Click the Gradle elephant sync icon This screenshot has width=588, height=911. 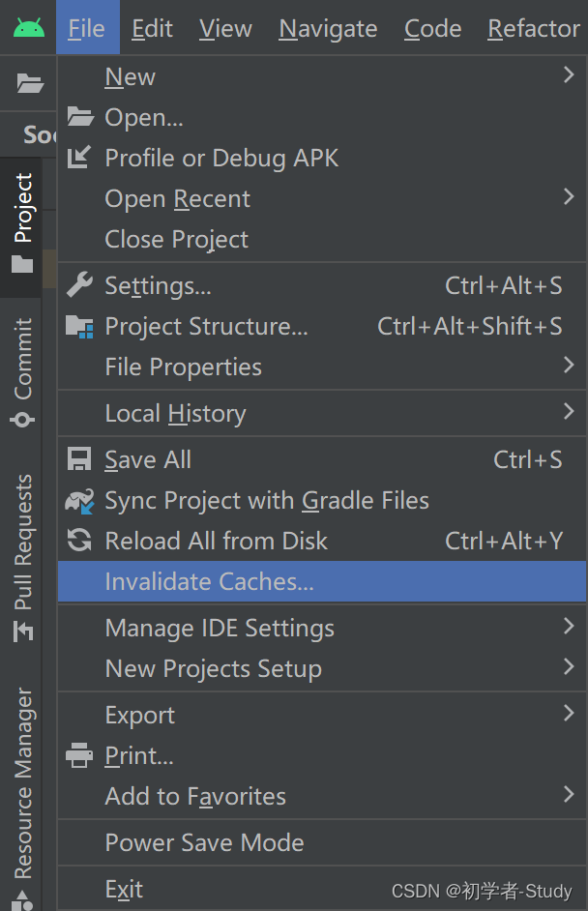[79, 500]
